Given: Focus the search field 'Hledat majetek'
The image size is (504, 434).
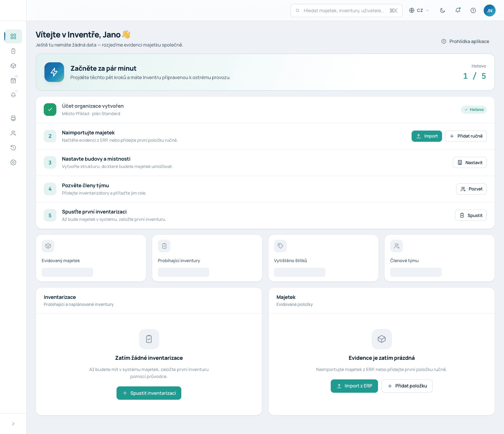Looking at the screenshot, I should coord(346,10).
